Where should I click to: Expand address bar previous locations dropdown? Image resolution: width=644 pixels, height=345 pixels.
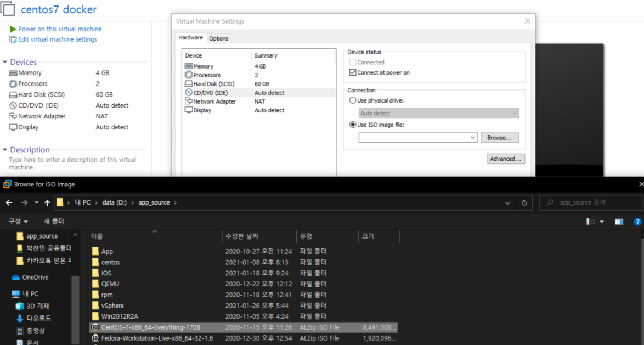coord(508,202)
